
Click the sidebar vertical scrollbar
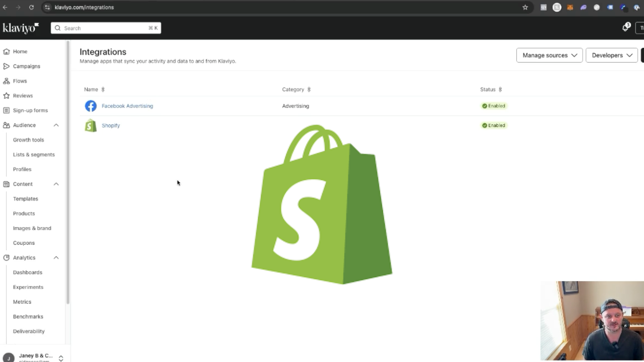coord(68,172)
